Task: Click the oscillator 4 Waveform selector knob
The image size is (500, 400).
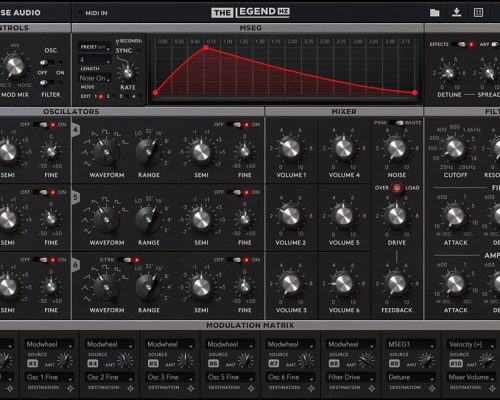Action: [x=106, y=152]
